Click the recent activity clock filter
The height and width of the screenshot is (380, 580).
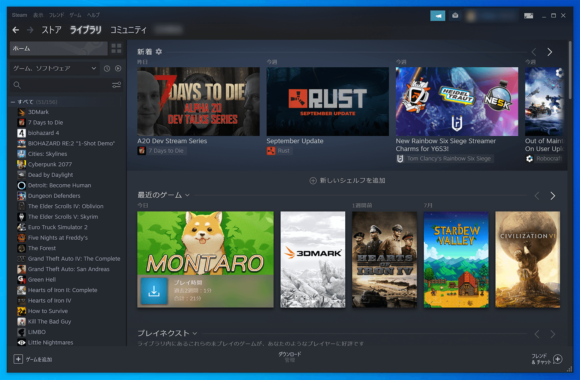tap(107, 68)
